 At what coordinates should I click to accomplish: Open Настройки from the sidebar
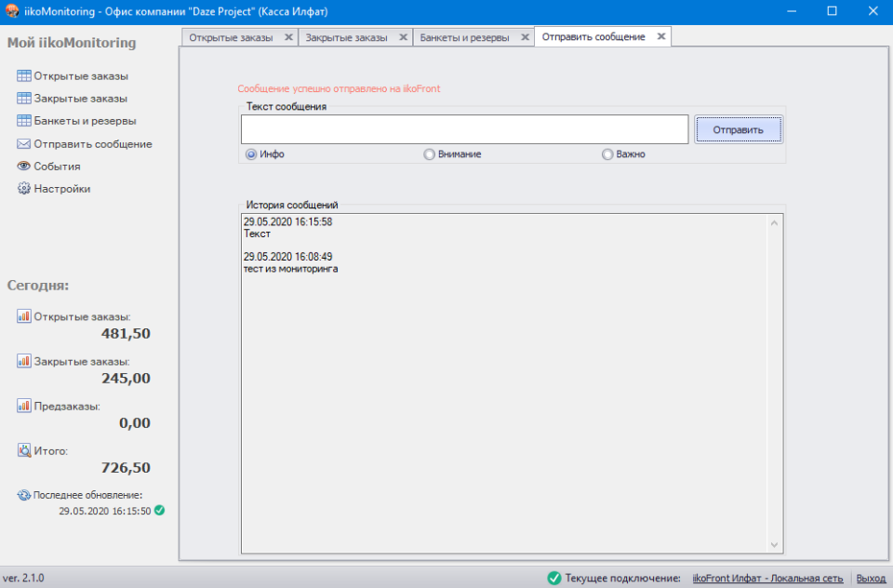[62, 188]
